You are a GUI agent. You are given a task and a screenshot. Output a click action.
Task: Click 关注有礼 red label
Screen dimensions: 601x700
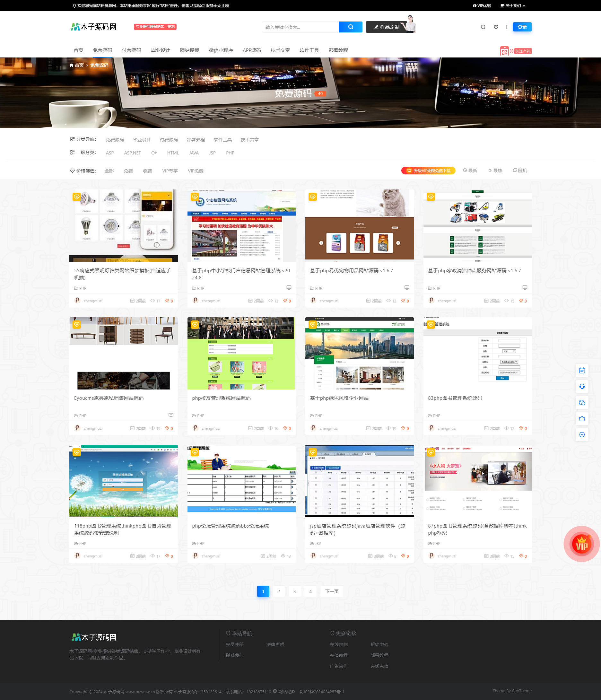coord(523,51)
